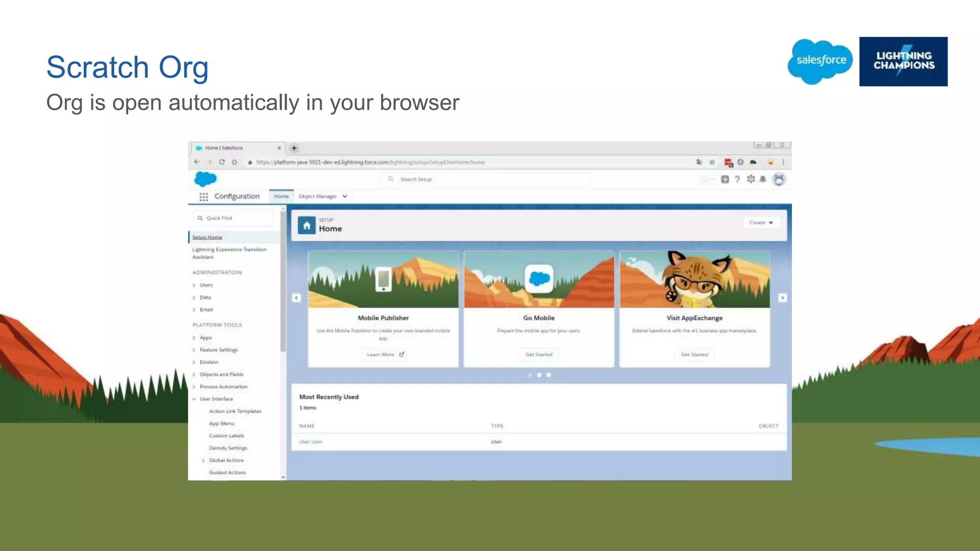
Task: Click the cloud extension icon
Action: click(753, 162)
